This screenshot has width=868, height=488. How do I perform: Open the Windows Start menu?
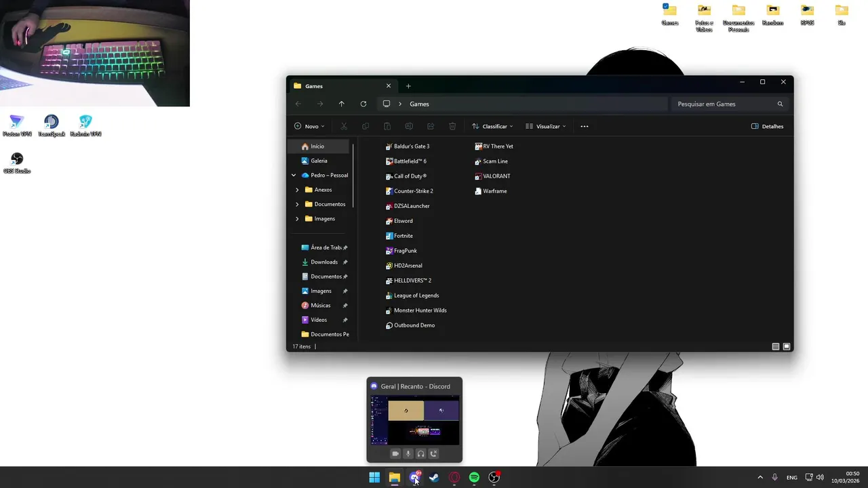tap(374, 477)
